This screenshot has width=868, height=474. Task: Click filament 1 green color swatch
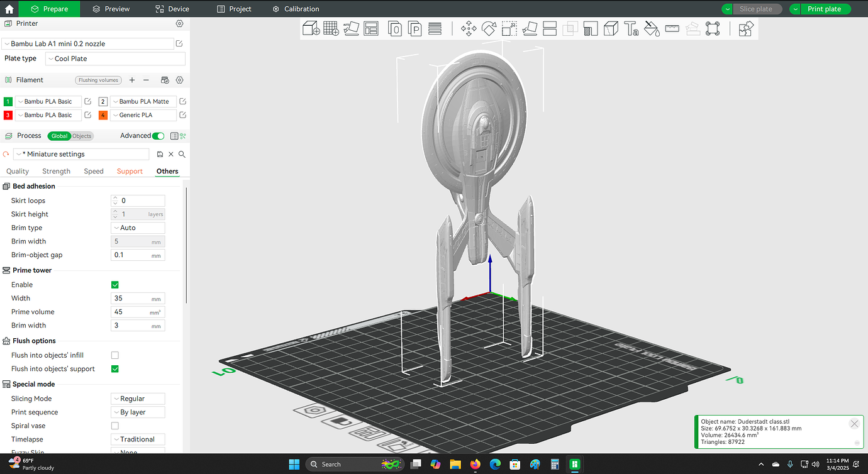pos(8,101)
